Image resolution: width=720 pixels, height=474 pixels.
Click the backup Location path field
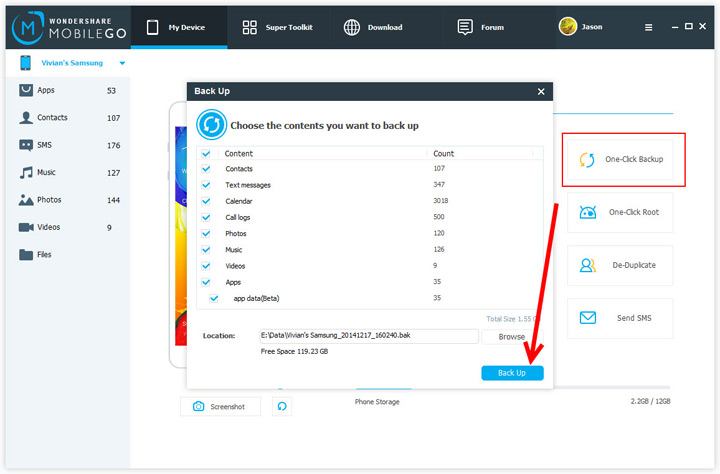[367, 336]
